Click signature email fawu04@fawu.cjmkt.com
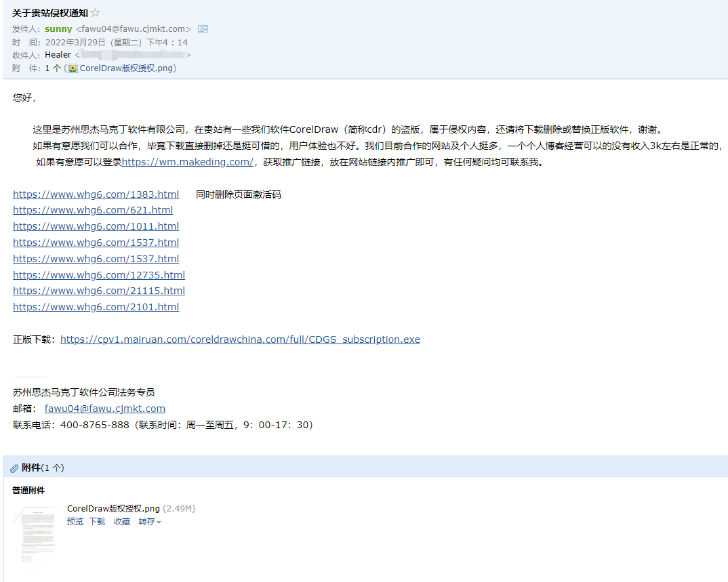This screenshot has width=728, height=582. (105, 409)
